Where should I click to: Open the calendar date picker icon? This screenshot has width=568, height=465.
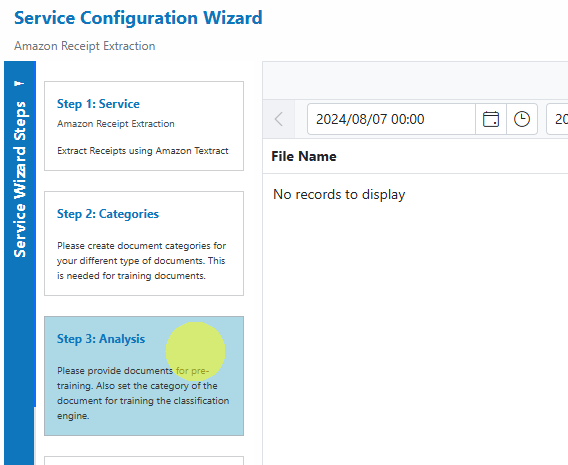(x=491, y=119)
